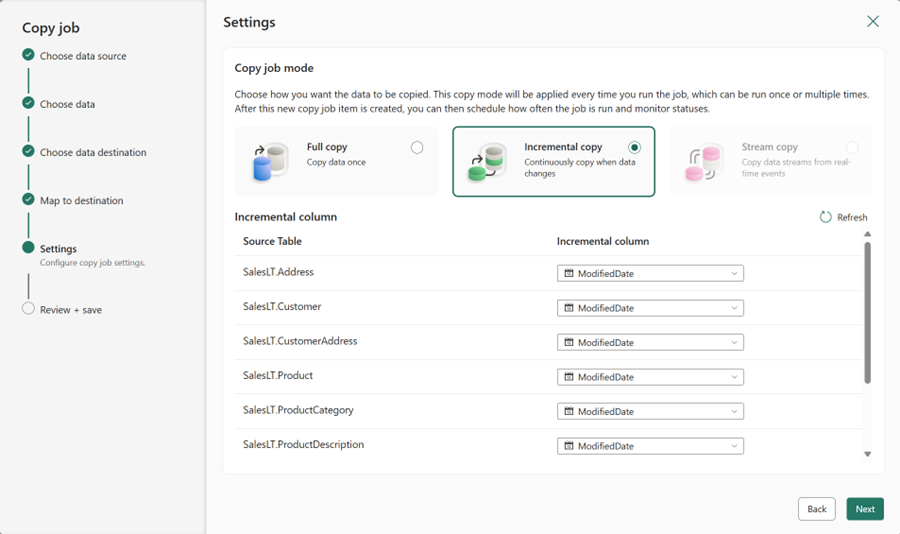Click the Review + save step circle
This screenshot has width=900, height=534.
tap(28, 308)
